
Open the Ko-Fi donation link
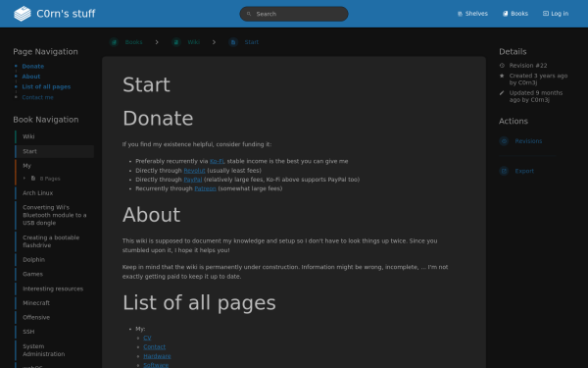217,161
